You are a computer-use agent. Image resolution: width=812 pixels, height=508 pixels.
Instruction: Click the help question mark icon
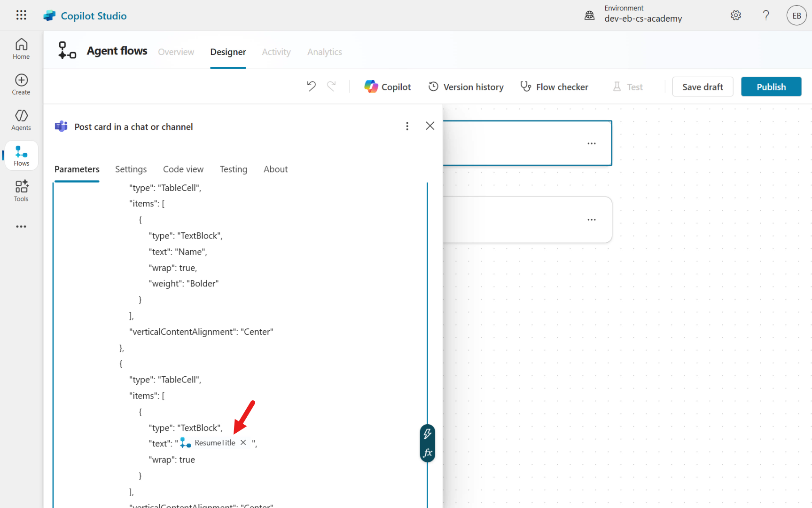[766, 16]
